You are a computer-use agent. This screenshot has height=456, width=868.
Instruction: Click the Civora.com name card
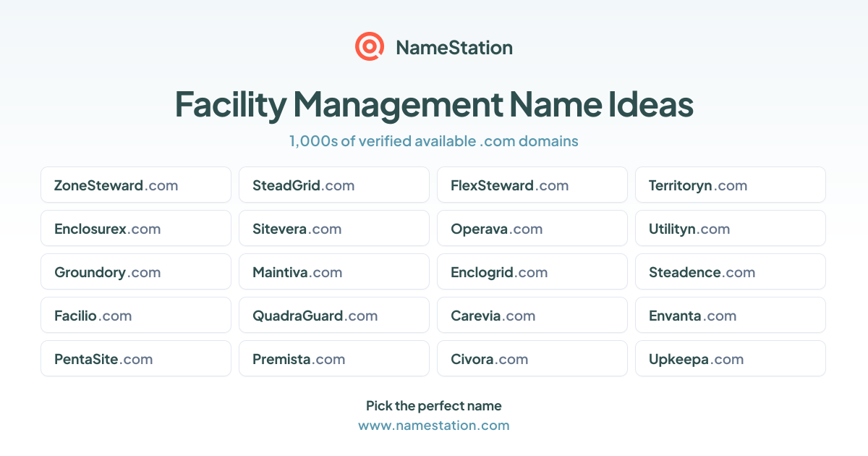(532, 359)
